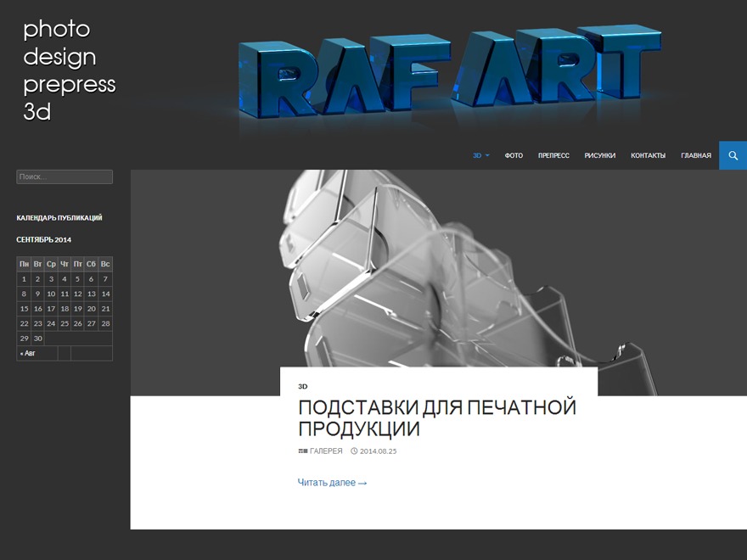The image size is (747, 560).
Task: Click calendar day 30
Action: coord(37,338)
